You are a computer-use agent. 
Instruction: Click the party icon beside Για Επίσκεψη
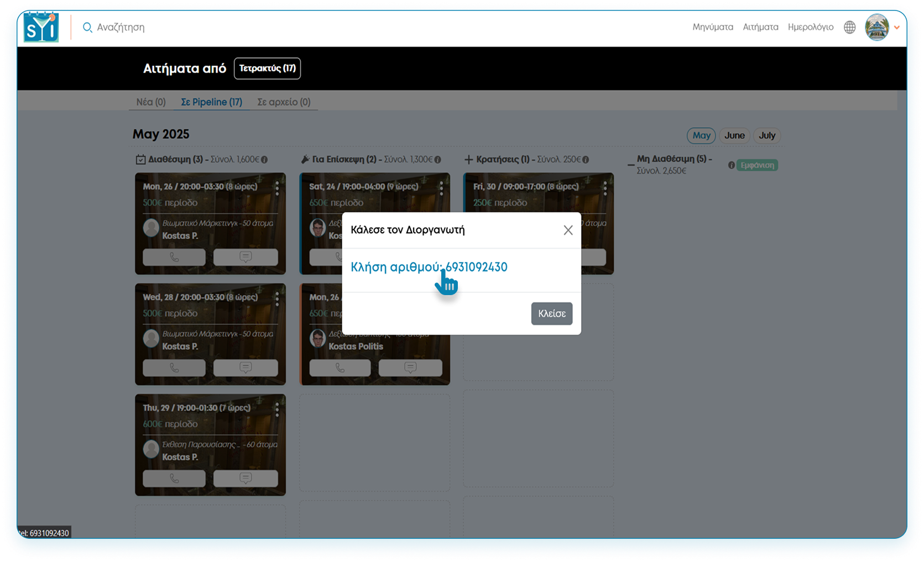click(x=305, y=159)
